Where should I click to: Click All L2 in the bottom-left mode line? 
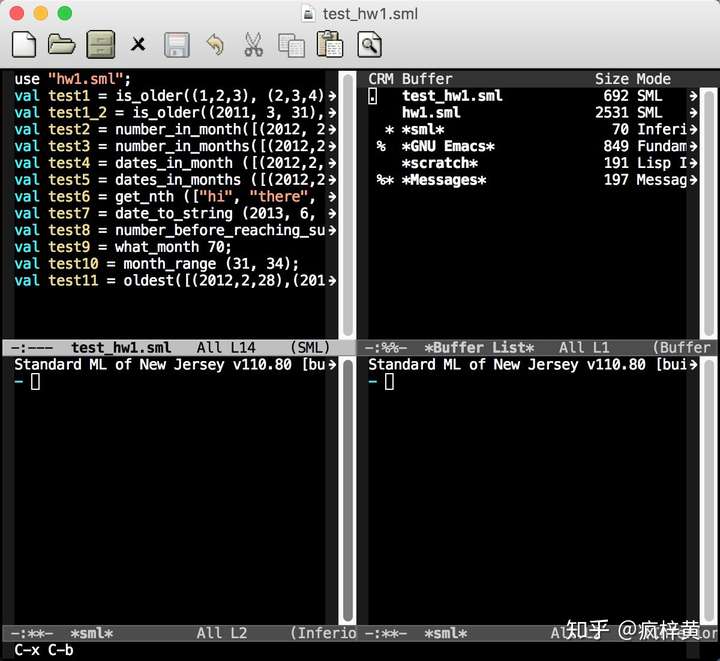pos(222,633)
